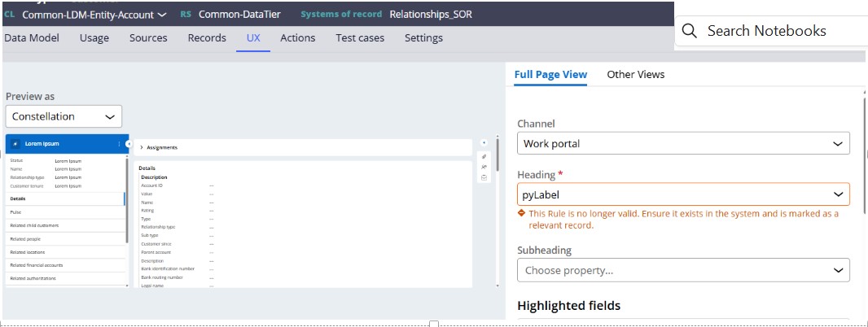Click the followers people icon in preview
Viewport: 868px width, 327px height.
[484, 167]
